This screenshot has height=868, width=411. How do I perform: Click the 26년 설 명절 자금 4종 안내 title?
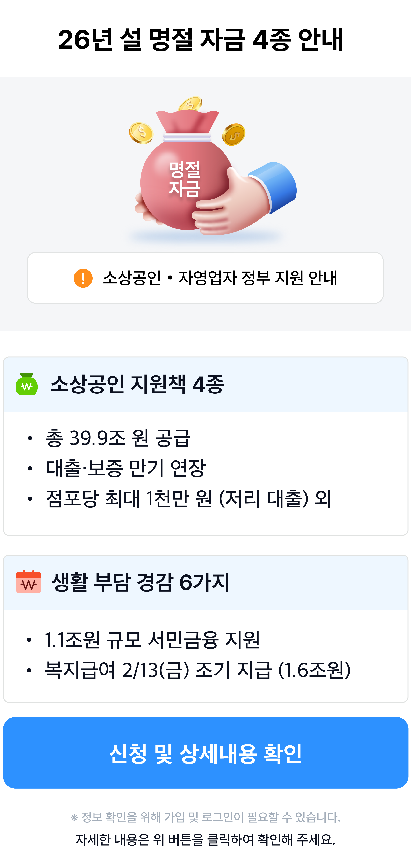201,40
